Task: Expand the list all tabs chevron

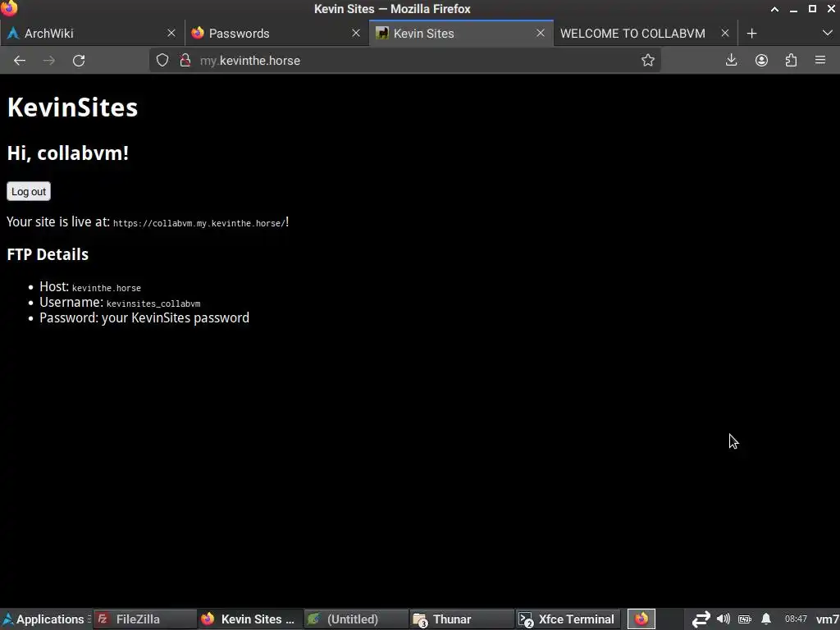Action: (827, 33)
